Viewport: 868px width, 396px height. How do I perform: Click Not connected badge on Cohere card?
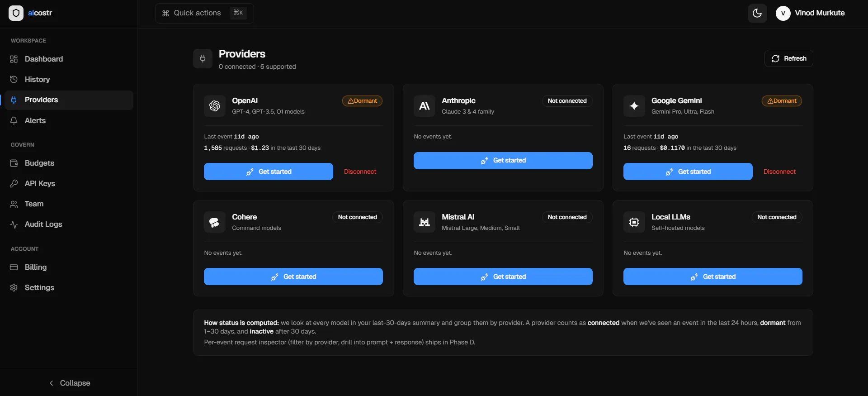357,217
